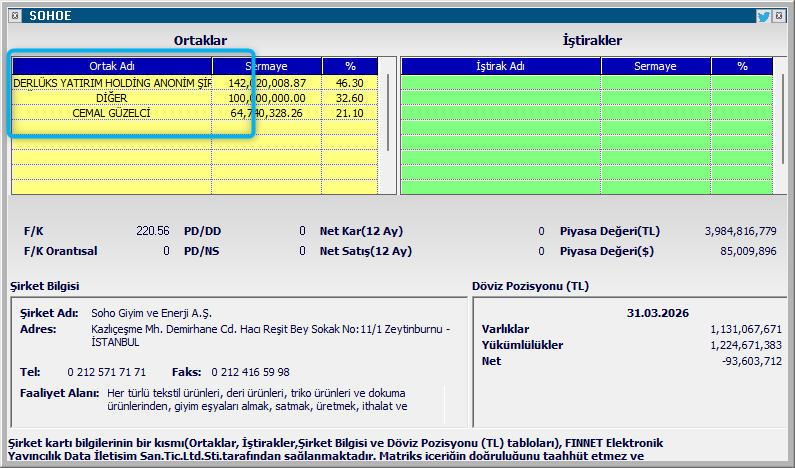Click the 142,020,008.87 capital cell
Viewport: 795px width, 468px height.
tap(267, 83)
